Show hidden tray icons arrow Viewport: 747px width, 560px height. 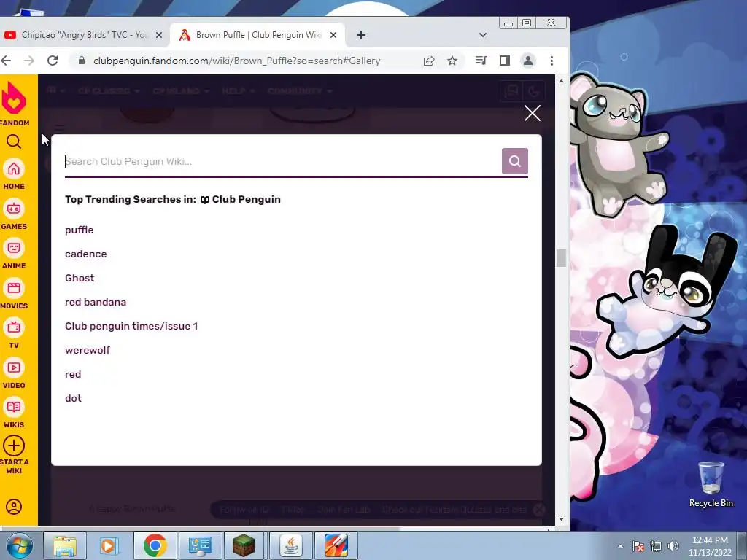[620, 546]
